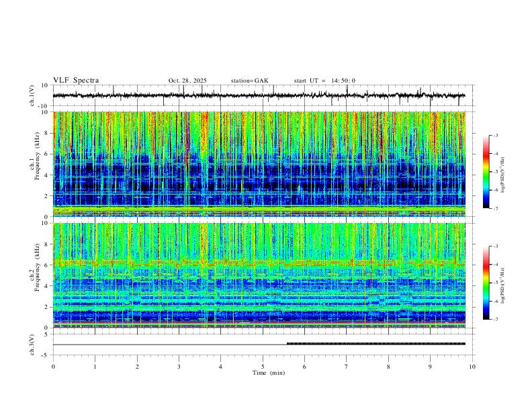The image size is (532, 411).
Task: Click the "4" tick on the time axis
Action: coord(220,367)
